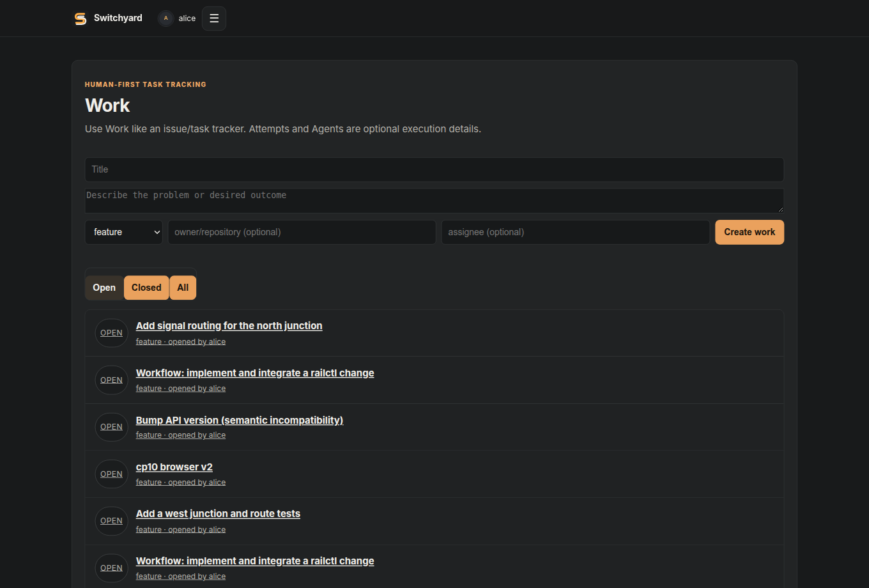Image resolution: width=869 pixels, height=588 pixels.
Task: Open 'Bump API version (semantic incompatibility)' item
Action: click(x=240, y=421)
